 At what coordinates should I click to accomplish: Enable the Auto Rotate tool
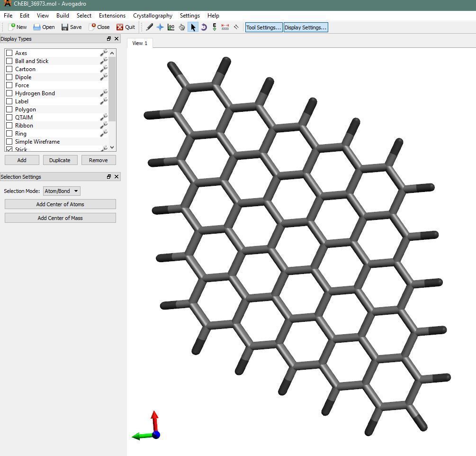(204, 27)
